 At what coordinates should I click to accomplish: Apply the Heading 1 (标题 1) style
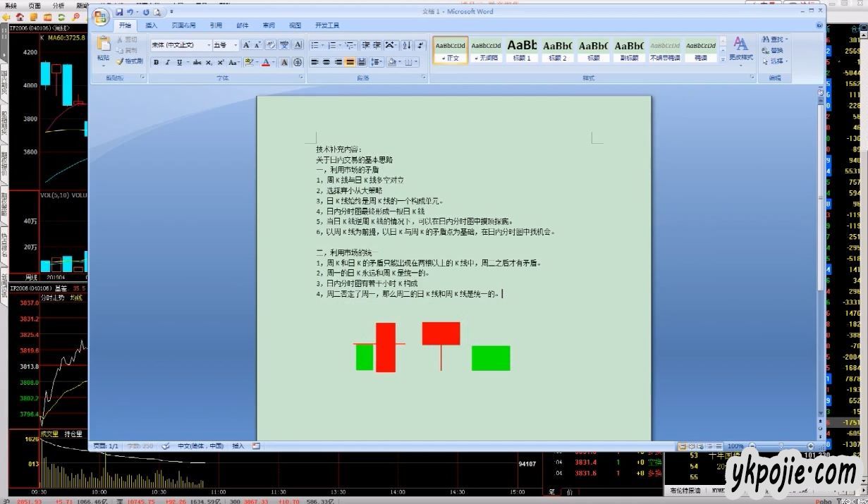pos(522,49)
